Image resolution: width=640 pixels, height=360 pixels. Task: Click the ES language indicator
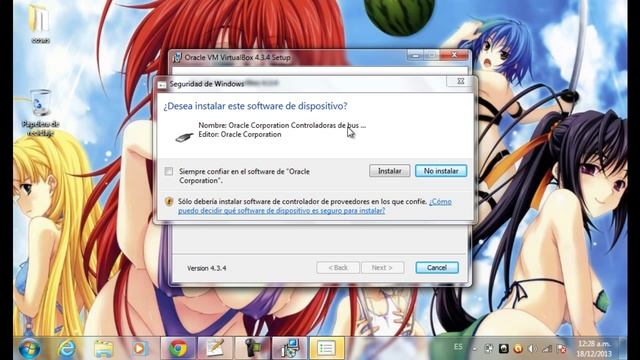458,347
